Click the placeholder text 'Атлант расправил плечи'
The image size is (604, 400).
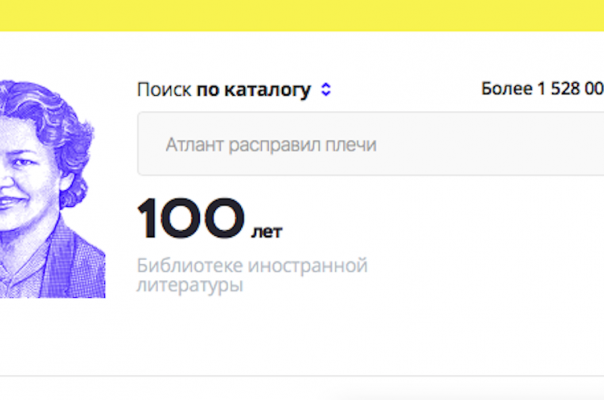(271, 145)
